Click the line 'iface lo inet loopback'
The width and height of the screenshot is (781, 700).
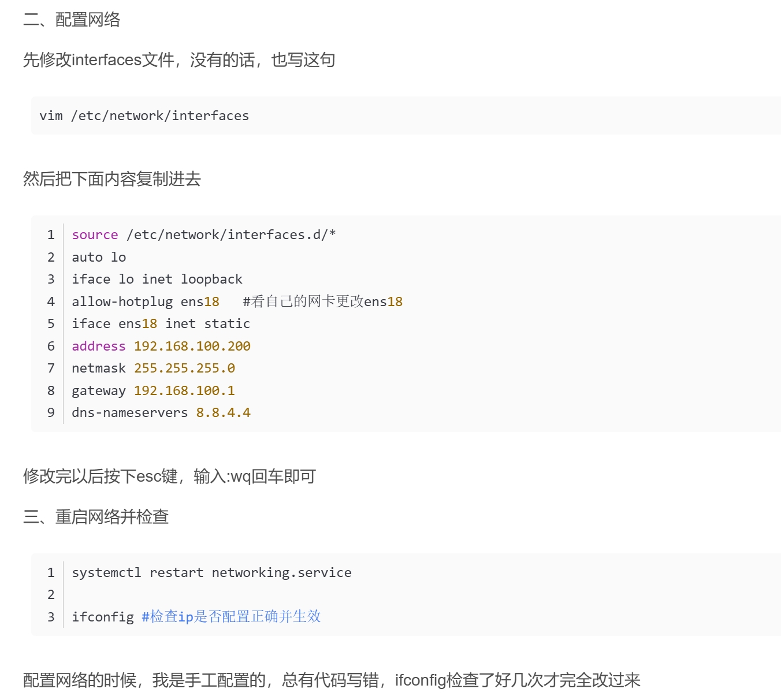point(157,279)
